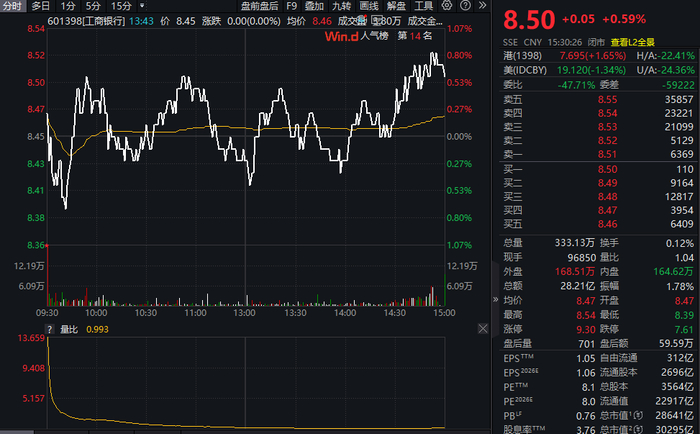700x434 pixels.
Task: Click the large 8.50 last price
Action: [x=529, y=20]
